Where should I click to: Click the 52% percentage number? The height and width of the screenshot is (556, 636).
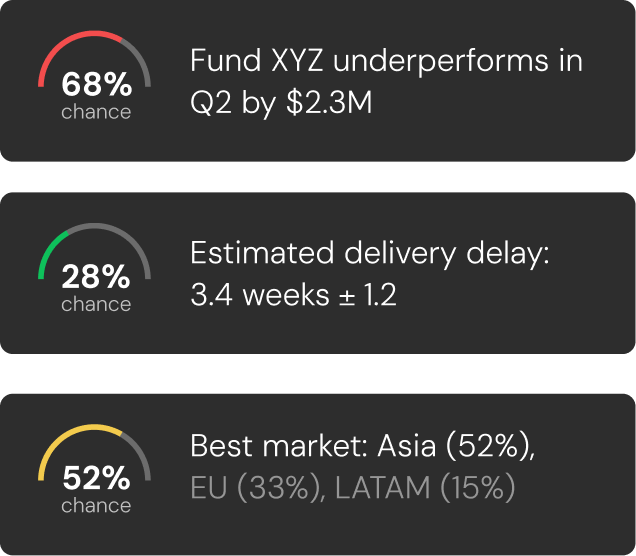click(x=96, y=478)
